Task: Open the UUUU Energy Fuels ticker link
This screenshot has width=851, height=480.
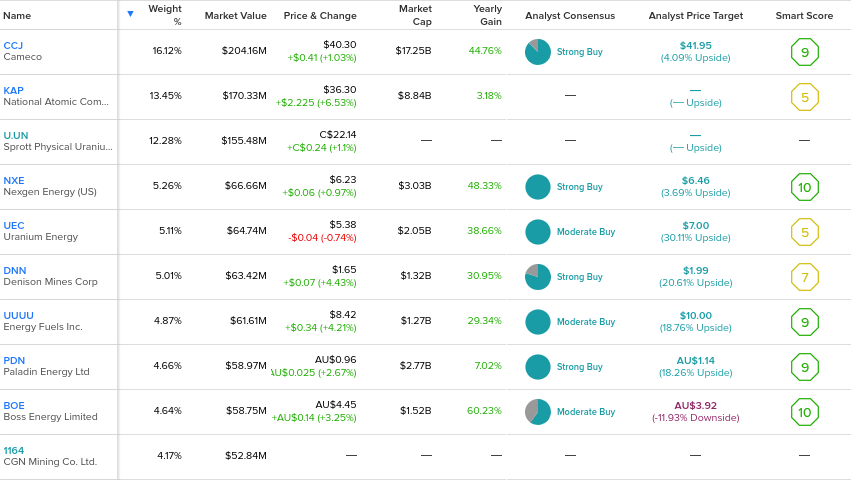Action: pos(18,316)
